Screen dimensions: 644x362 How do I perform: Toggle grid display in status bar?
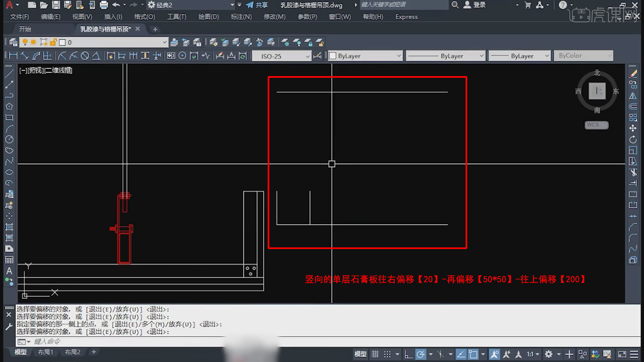tap(375, 354)
